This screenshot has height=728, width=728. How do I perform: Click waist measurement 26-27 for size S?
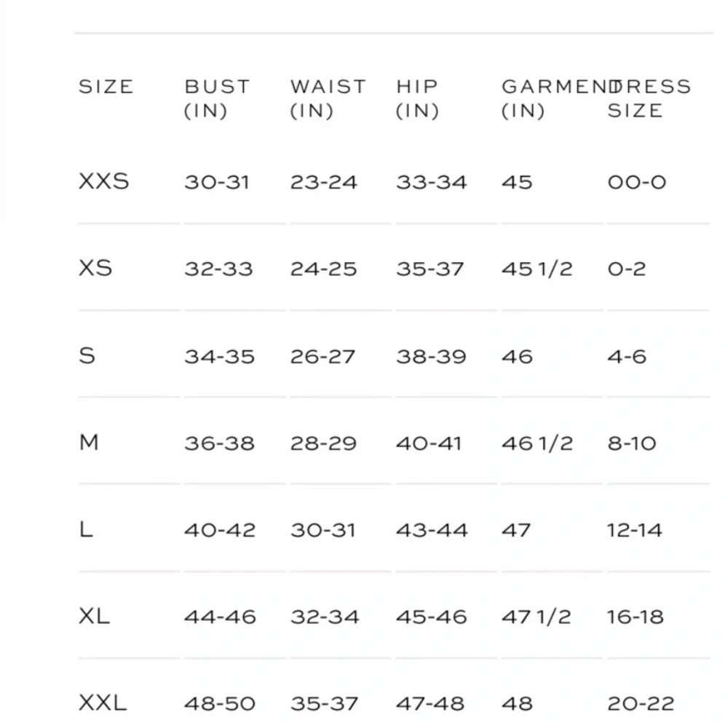point(323,357)
